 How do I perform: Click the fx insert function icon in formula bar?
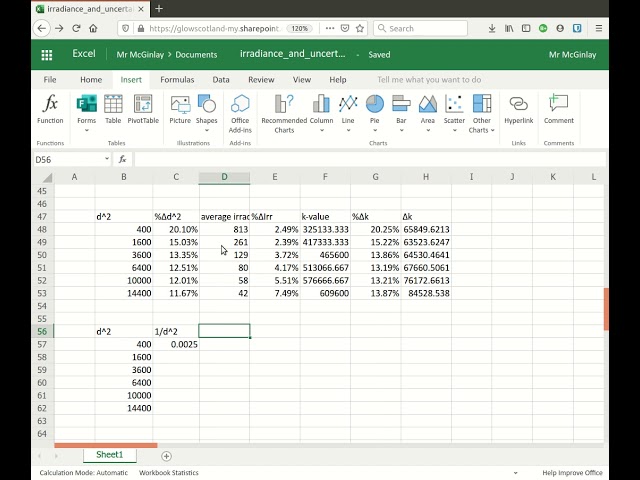(x=122, y=160)
